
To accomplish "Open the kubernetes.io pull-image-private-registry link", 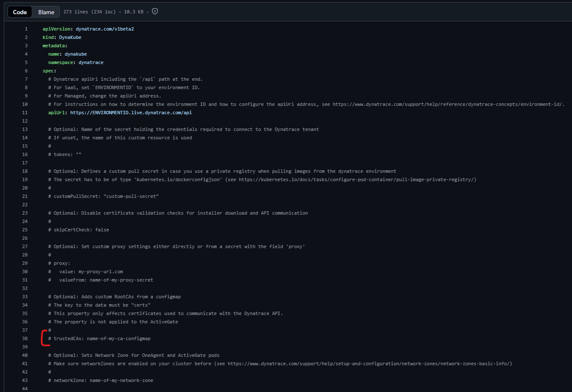I will click(x=356, y=179).
